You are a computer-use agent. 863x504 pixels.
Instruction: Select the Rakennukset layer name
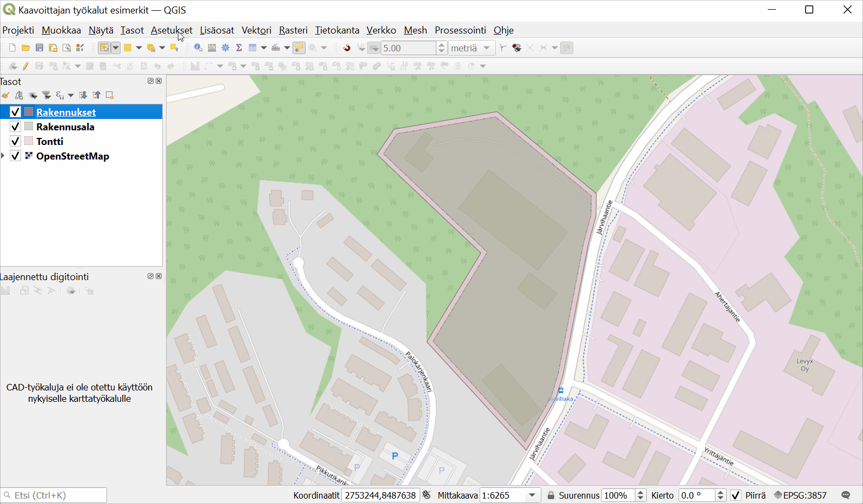point(66,112)
